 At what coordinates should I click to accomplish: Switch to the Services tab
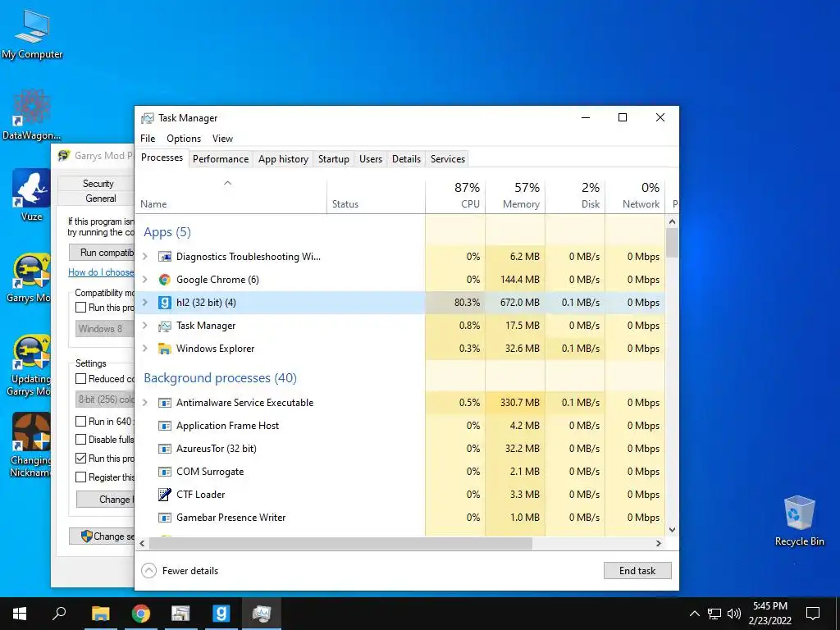(x=448, y=159)
